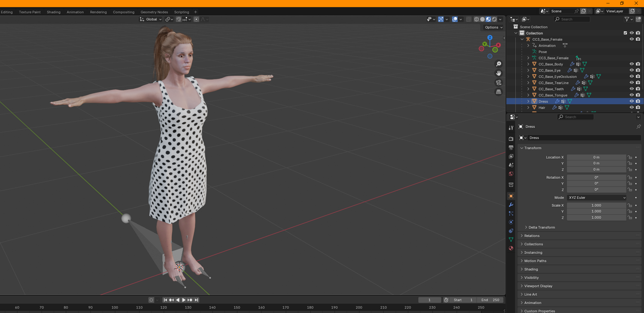The height and width of the screenshot is (313, 644).
Task: Toggle viewport overlays display
Action: [x=455, y=19]
